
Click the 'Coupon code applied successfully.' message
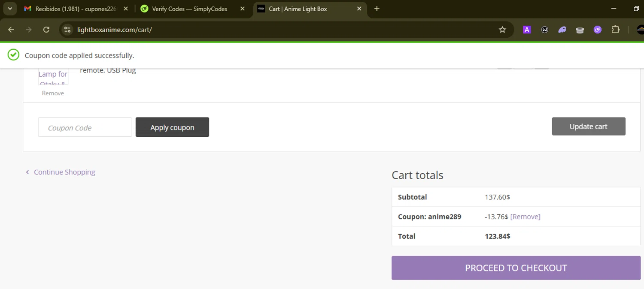coord(79,55)
